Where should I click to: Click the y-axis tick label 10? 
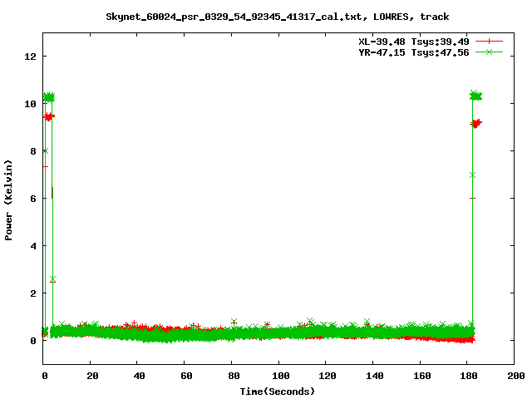pos(30,104)
